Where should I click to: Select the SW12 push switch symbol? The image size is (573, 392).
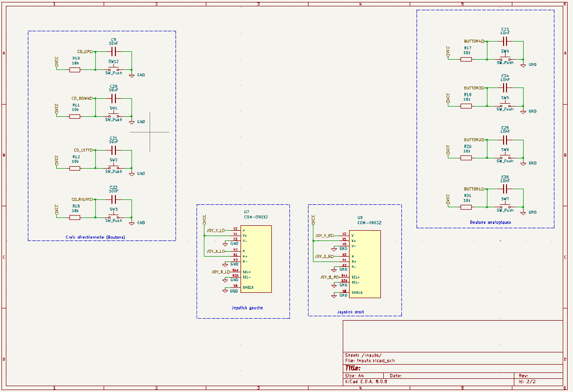[113, 69]
